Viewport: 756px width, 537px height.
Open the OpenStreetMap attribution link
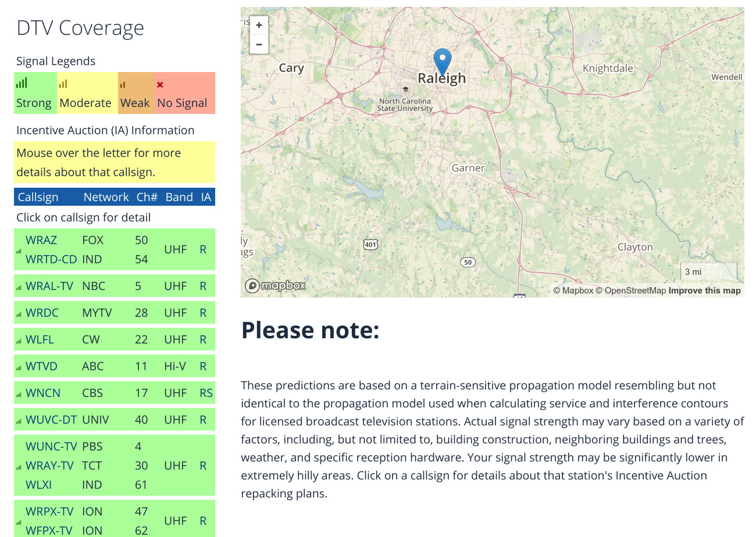point(635,291)
